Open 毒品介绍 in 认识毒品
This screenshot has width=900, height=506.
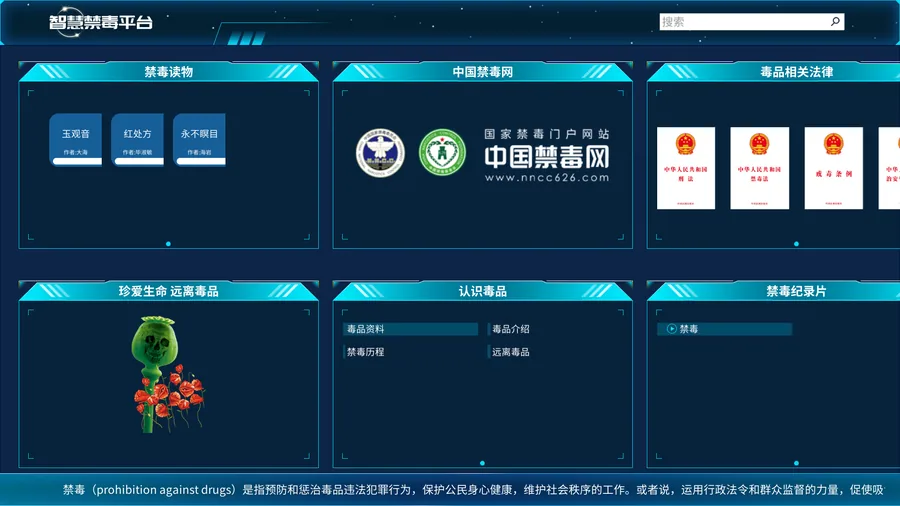[x=511, y=329]
